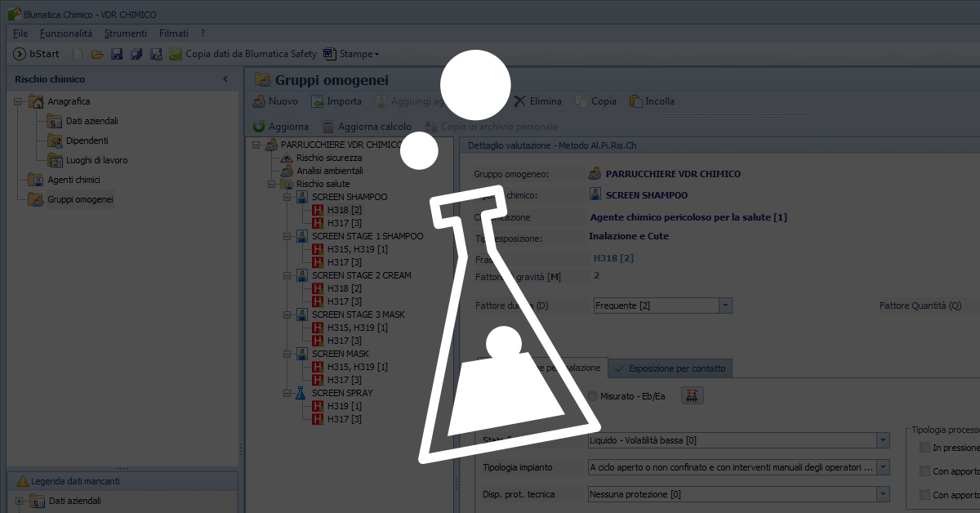Viewport: 980px width, 513px height.
Task: Switch to Esposizione per contatto tab
Action: (670, 368)
